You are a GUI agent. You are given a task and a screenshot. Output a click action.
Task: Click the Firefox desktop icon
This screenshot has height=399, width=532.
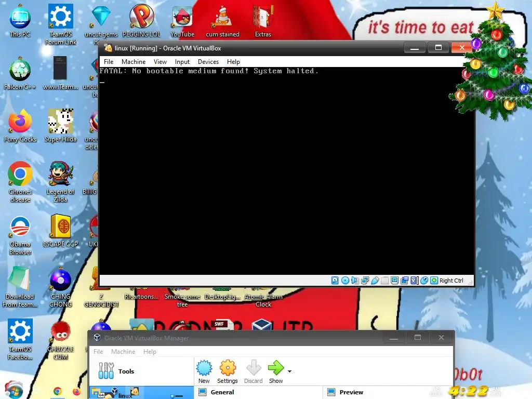coord(20,126)
